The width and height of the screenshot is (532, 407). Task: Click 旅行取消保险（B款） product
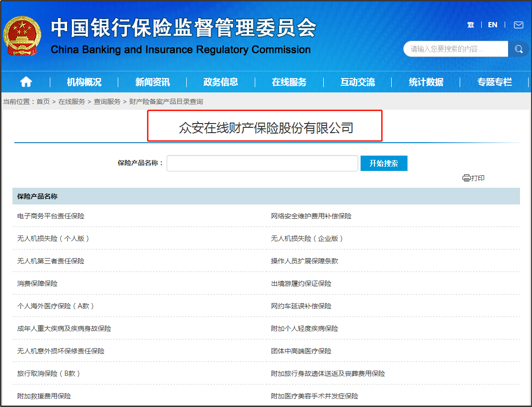pyautogui.click(x=49, y=373)
